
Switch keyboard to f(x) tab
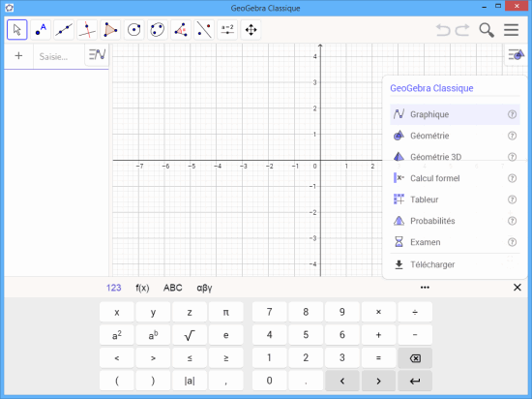[x=142, y=288]
